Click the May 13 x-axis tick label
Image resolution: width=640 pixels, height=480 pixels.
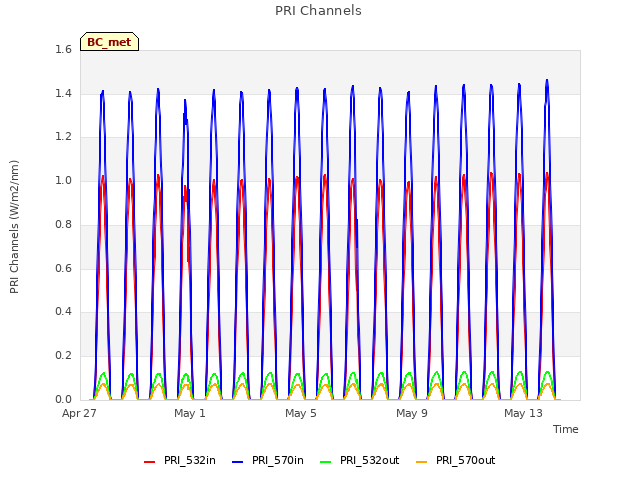click(x=523, y=413)
